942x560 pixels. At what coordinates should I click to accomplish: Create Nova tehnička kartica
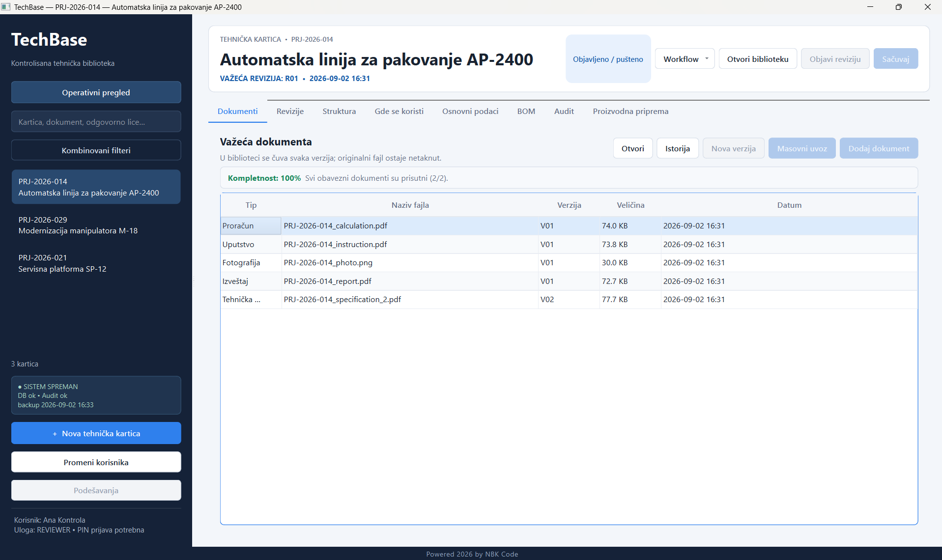96,433
